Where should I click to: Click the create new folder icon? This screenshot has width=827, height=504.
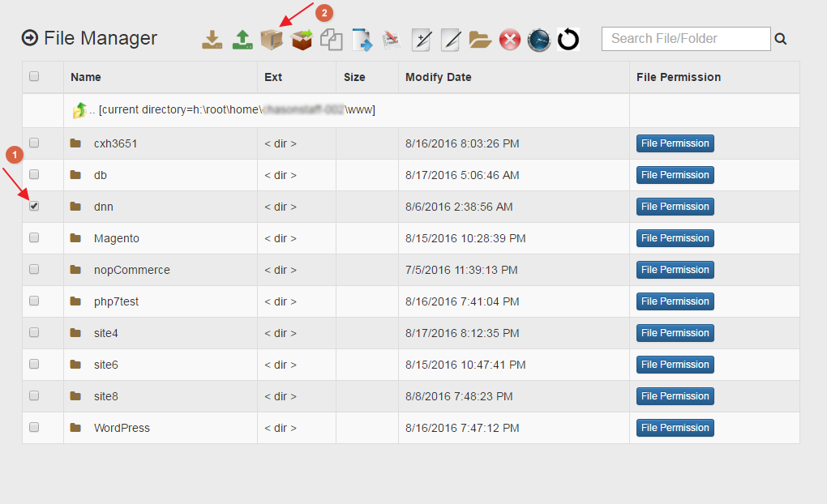click(480, 38)
